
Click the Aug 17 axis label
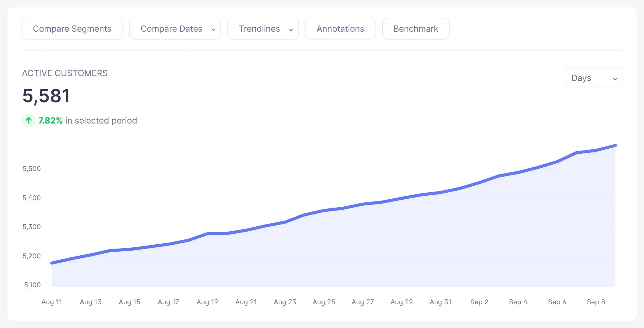[168, 302]
